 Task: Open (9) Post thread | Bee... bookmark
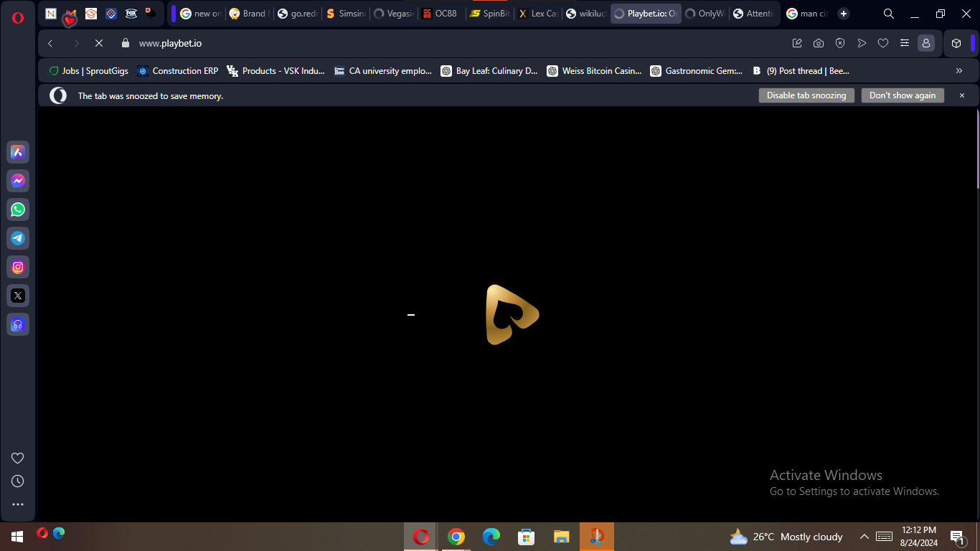coord(801,71)
